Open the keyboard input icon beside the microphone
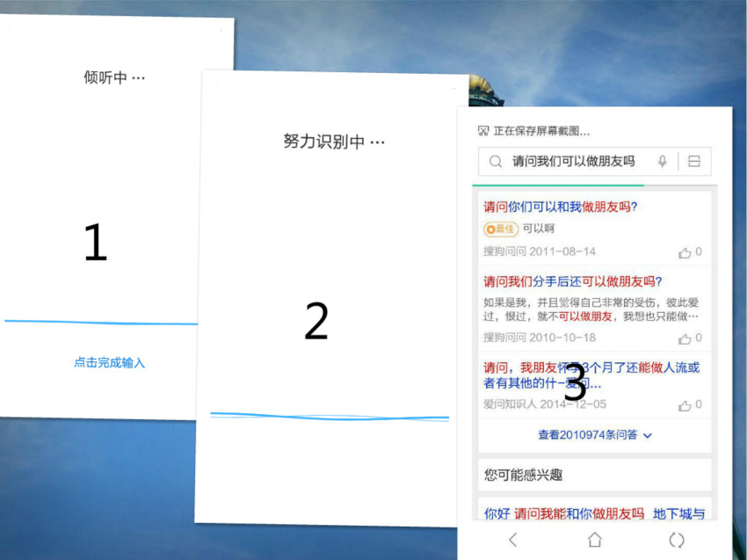 click(x=693, y=161)
